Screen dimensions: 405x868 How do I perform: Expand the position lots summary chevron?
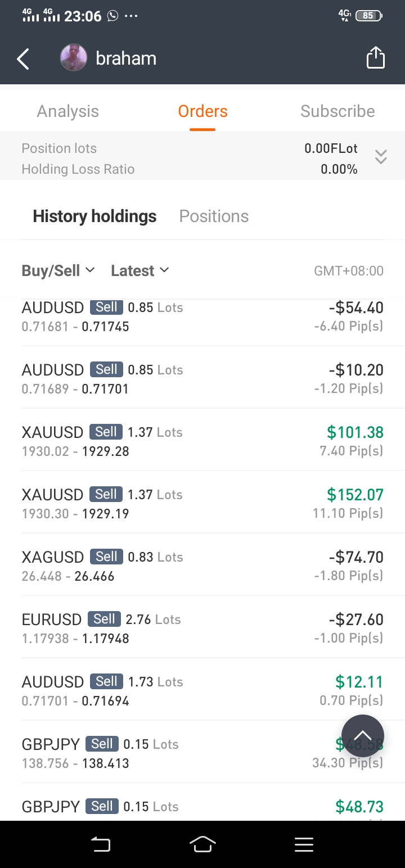click(x=381, y=157)
